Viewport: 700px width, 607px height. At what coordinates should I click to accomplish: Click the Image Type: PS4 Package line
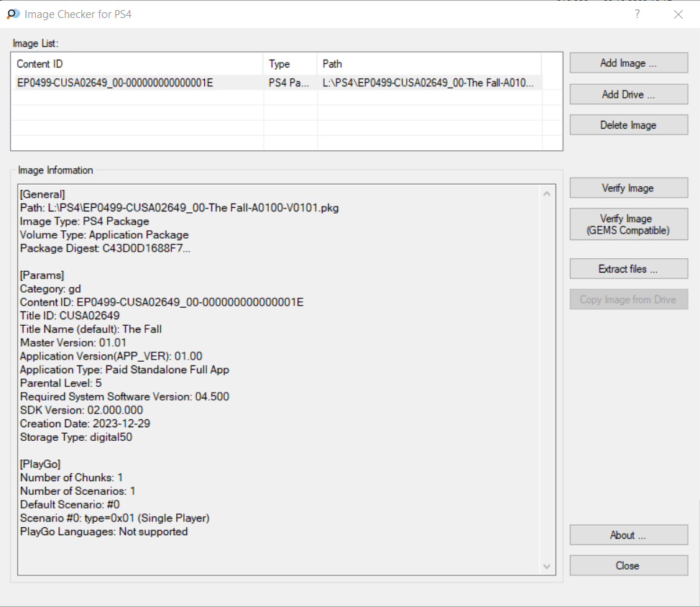point(84,221)
